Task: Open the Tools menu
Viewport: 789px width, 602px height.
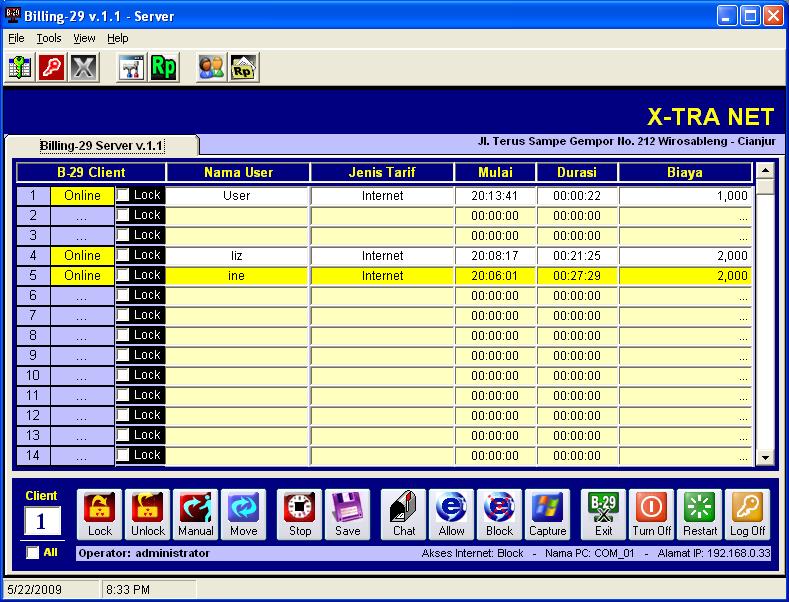Action: pyautogui.click(x=49, y=38)
